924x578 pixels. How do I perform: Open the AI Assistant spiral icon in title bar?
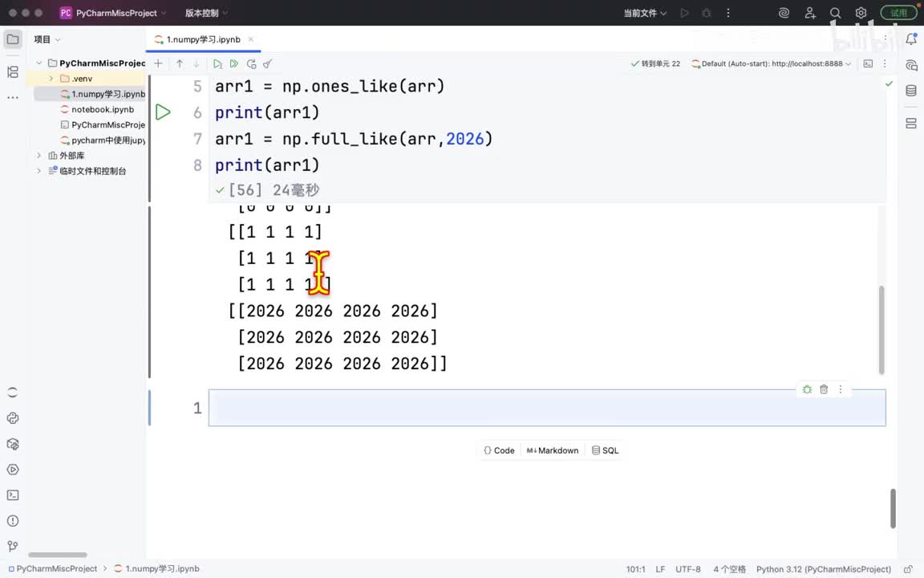coord(784,13)
